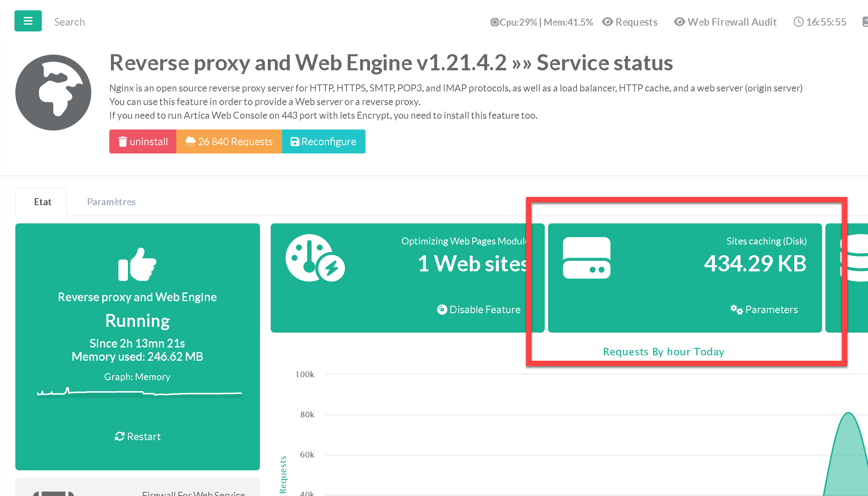Open Sites caching Parameters link
The width and height of the screenshot is (868, 496).
point(764,309)
